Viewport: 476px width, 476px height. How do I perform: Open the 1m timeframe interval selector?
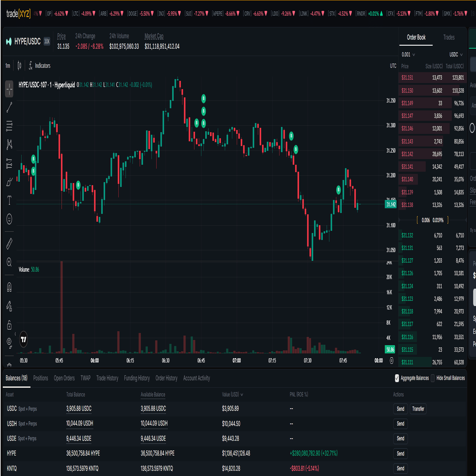8,66
